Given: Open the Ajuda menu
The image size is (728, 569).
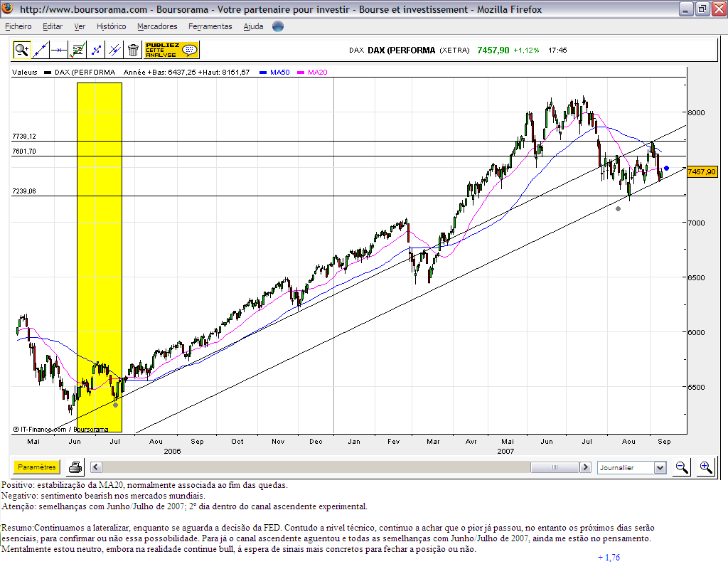Looking at the screenshot, I should 254,26.
